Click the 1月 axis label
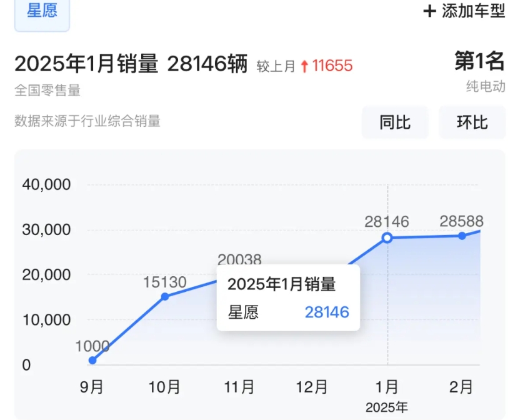Screen dimensions: 508x420 click(387, 387)
